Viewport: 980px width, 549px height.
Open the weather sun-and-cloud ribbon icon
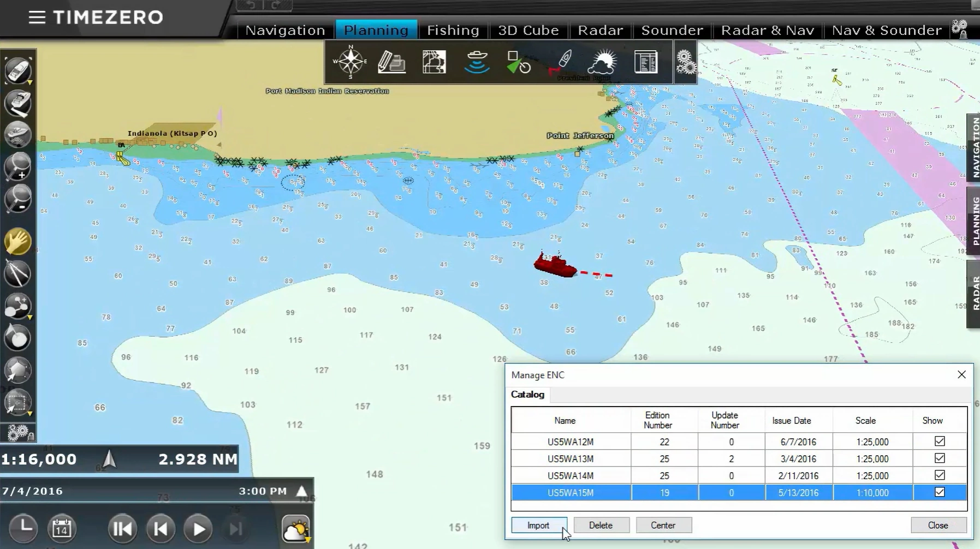(x=602, y=62)
